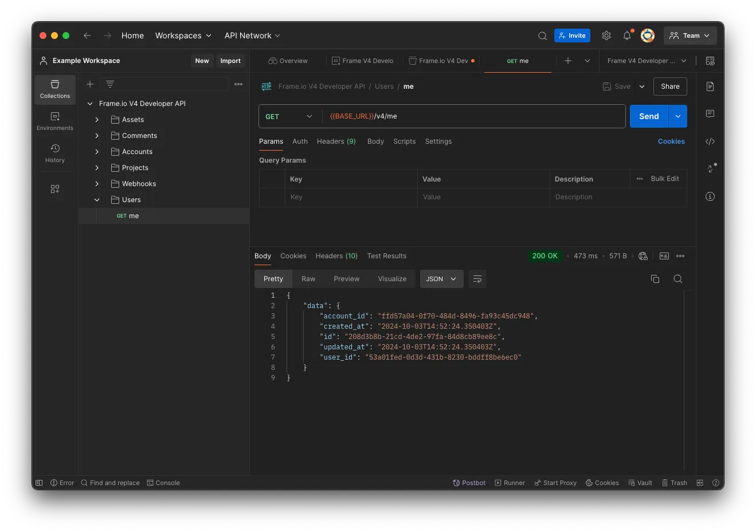Switch to the Overview tab
The width and height of the screenshot is (756, 532).
point(288,61)
